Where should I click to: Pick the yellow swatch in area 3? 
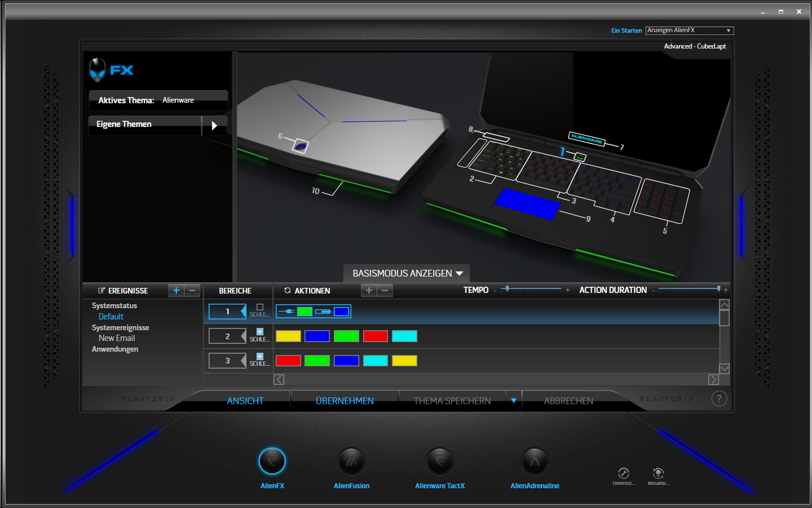click(x=404, y=361)
